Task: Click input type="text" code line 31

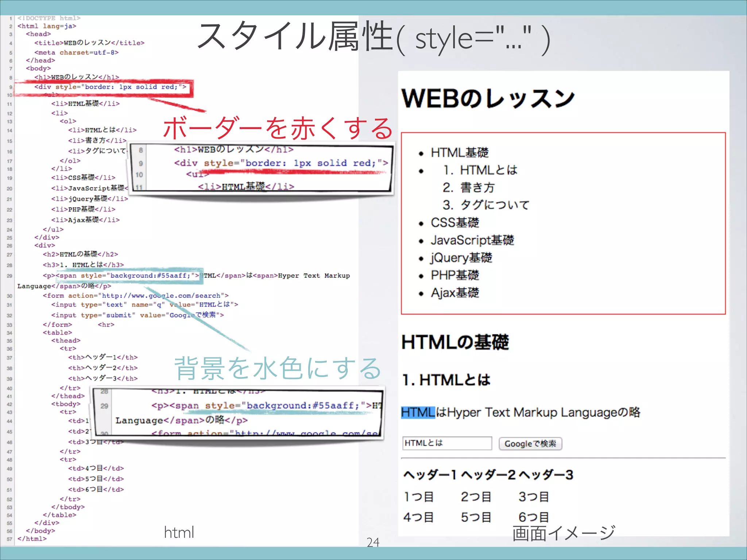Action: pos(144,304)
